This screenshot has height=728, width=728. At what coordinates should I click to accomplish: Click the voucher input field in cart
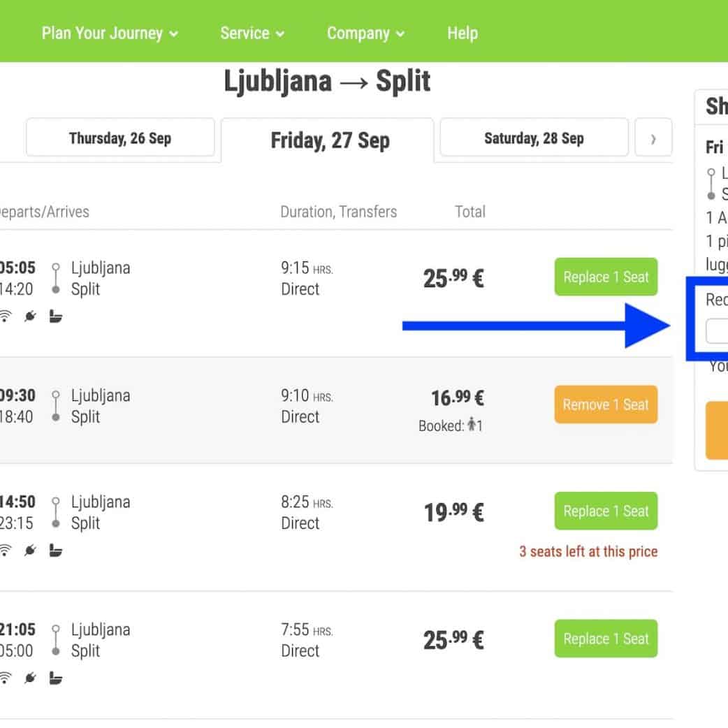click(x=717, y=331)
